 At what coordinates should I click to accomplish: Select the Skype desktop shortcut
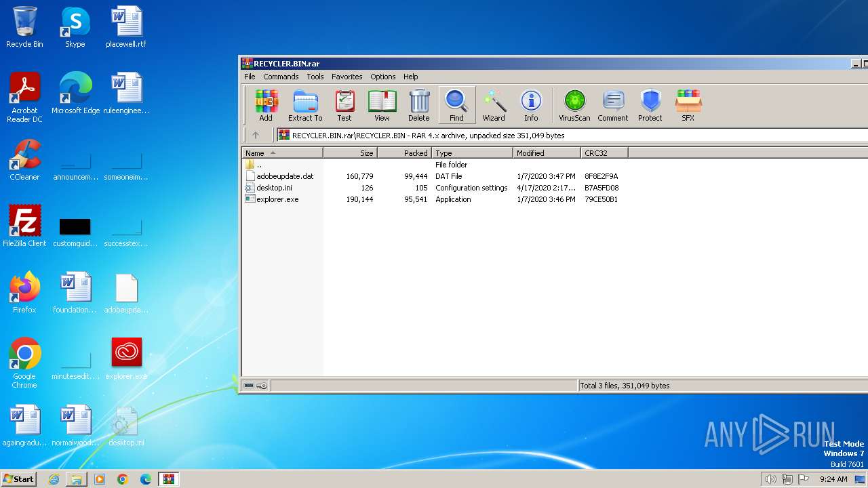point(75,28)
